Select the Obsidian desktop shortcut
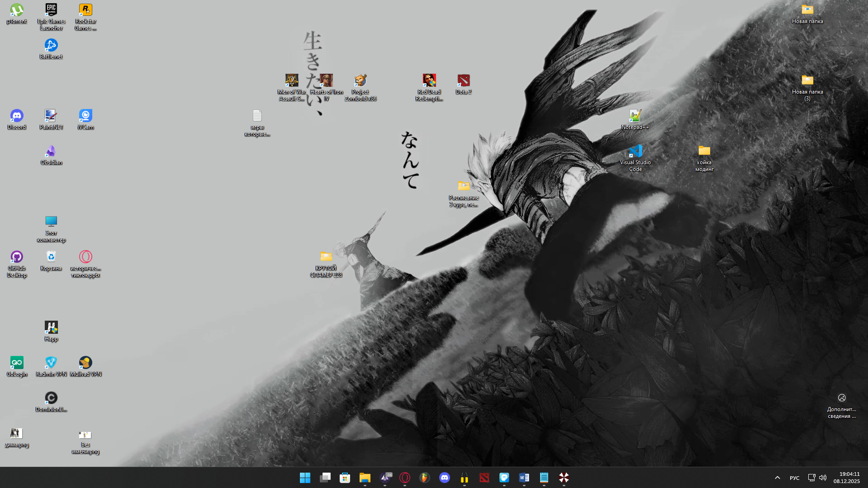 pos(51,155)
